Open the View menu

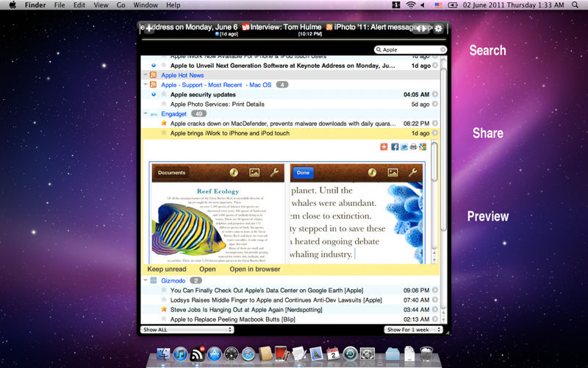click(x=101, y=5)
